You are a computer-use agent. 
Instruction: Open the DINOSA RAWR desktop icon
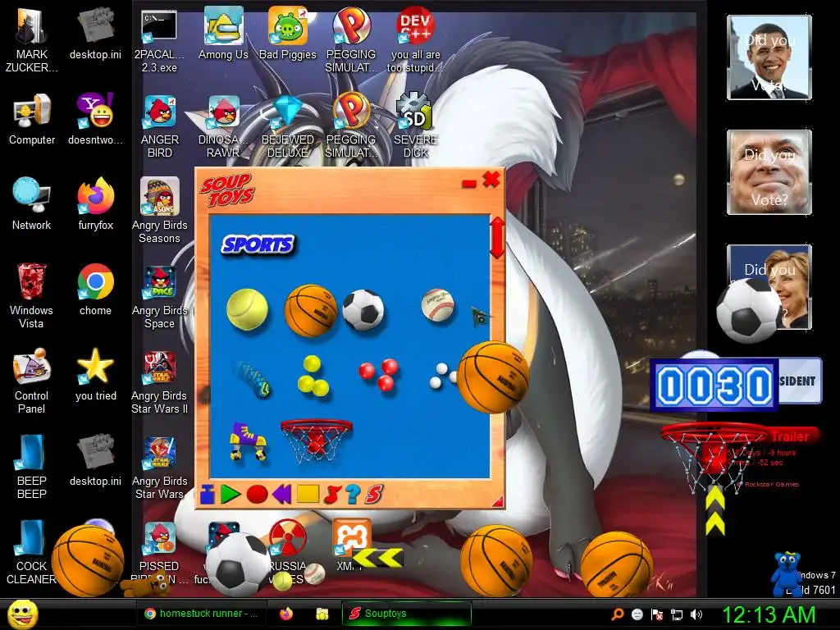[223, 126]
